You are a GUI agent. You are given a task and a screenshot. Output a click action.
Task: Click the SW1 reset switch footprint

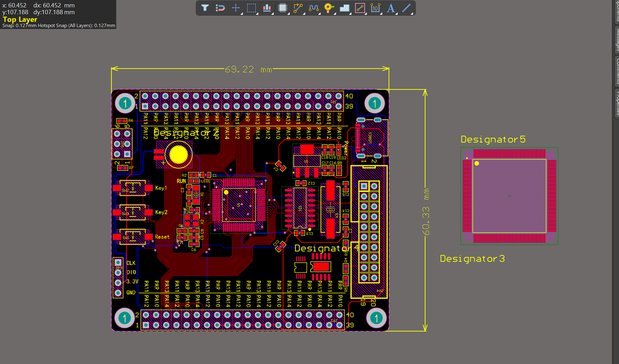tap(132, 237)
